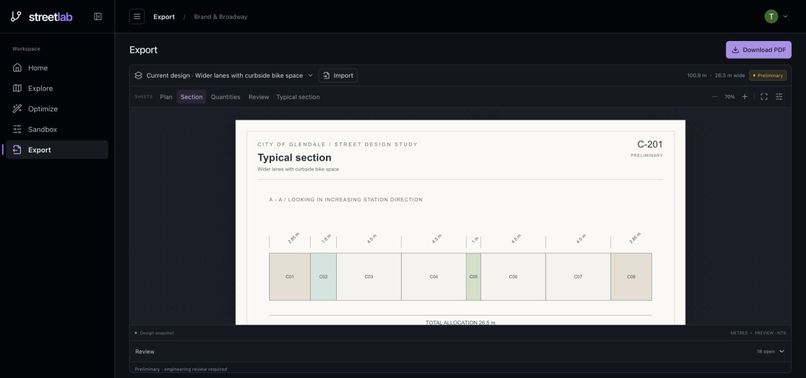Screen dimensions: 806x378
Task: Click lane block C03
Action: click(369, 277)
